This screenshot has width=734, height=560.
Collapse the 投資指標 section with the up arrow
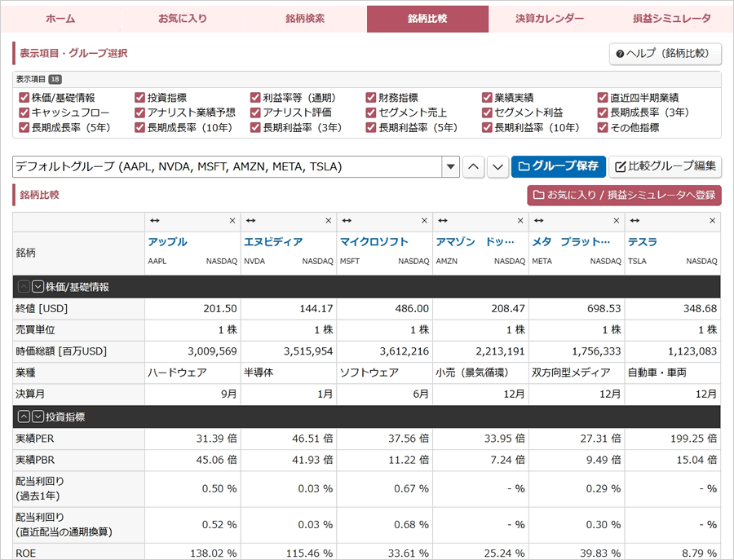coord(24,417)
